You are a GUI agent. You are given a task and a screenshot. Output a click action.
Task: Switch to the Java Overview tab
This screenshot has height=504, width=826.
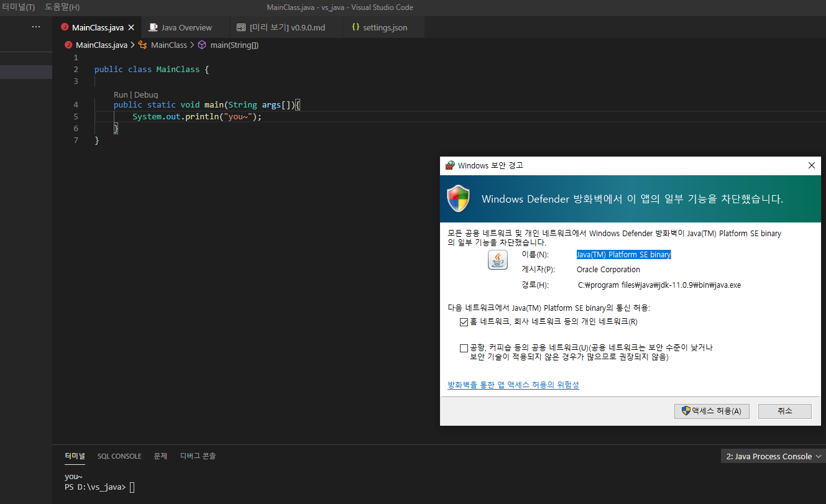(x=186, y=27)
